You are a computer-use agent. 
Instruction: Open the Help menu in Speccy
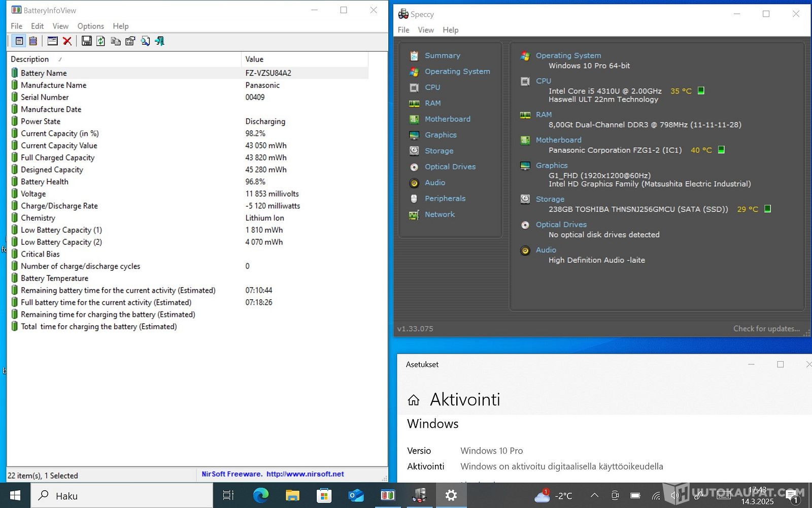pyautogui.click(x=451, y=30)
